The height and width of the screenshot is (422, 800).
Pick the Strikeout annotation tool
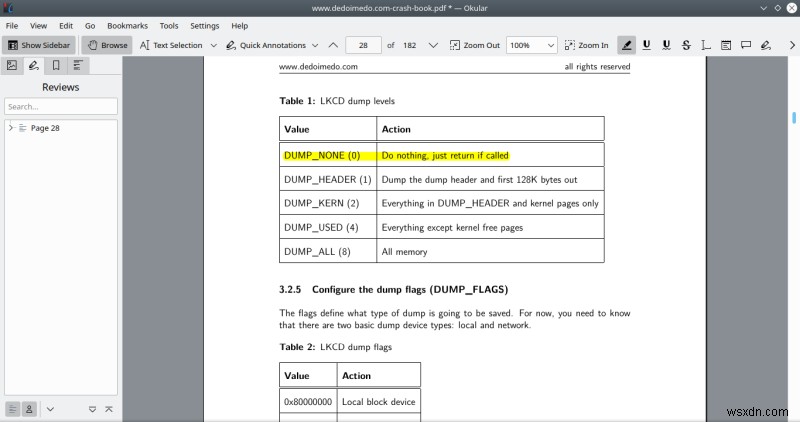[x=686, y=45]
